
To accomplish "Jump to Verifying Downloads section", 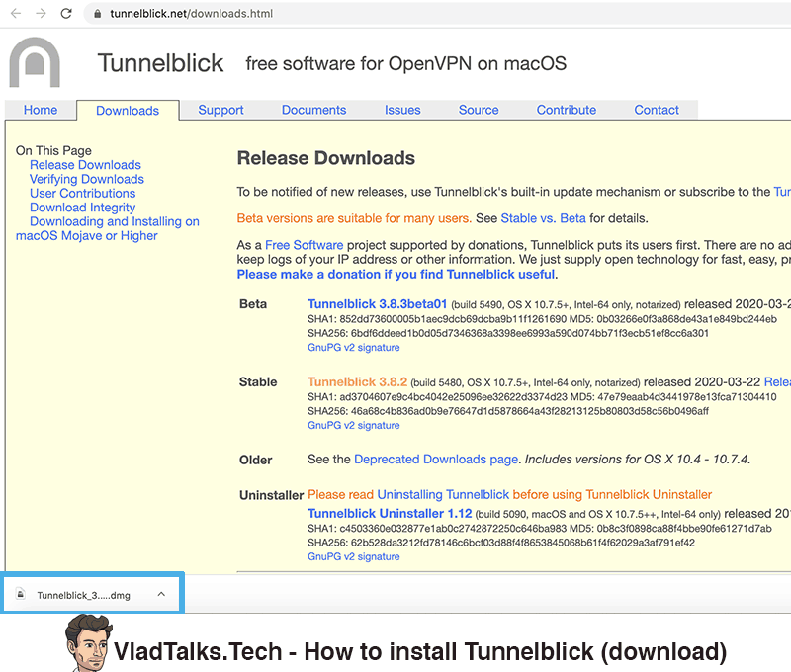I will pyautogui.click(x=87, y=179).
